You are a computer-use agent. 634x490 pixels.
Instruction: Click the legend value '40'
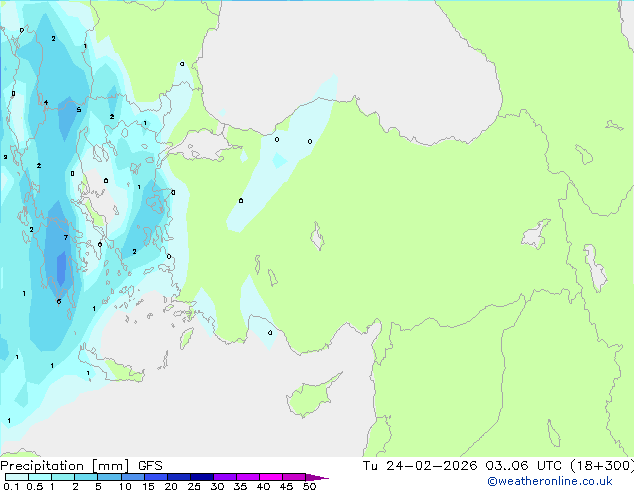pos(263,486)
